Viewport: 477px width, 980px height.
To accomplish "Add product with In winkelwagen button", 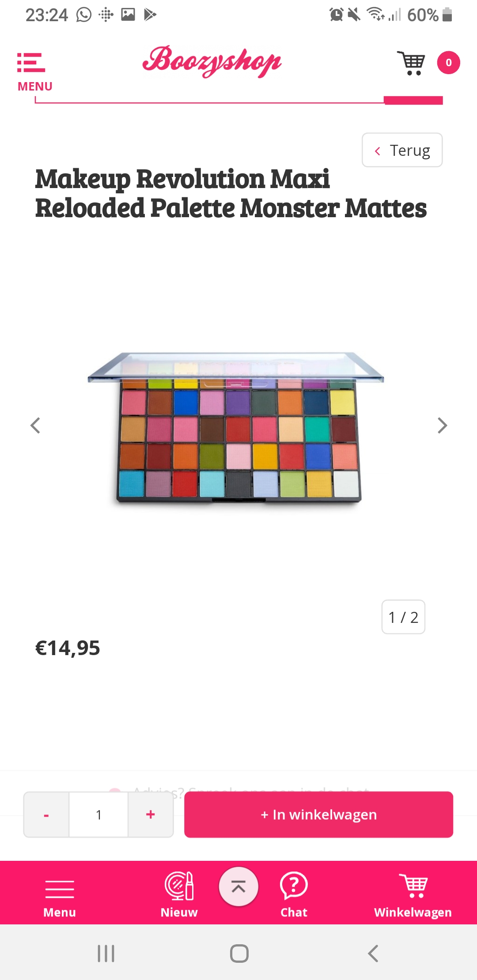I will click(318, 814).
